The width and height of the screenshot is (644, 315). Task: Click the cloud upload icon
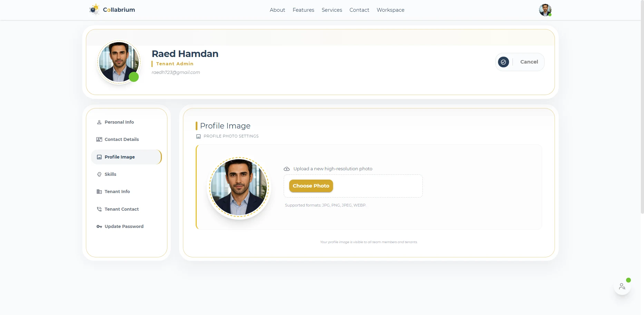pos(286,169)
